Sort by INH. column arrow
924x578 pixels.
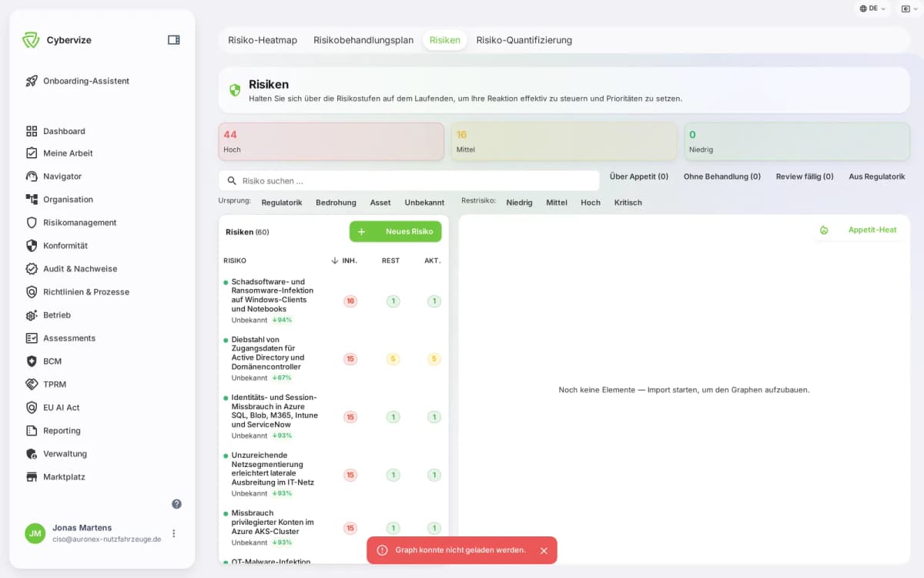pyautogui.click(x=335, y=260)
